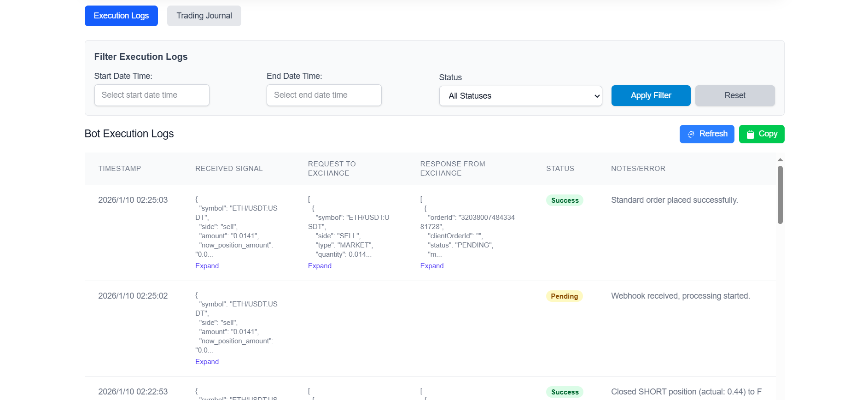Click the Status column header
Viewport: 868px width, 400px height.
(x=560, y=169)
